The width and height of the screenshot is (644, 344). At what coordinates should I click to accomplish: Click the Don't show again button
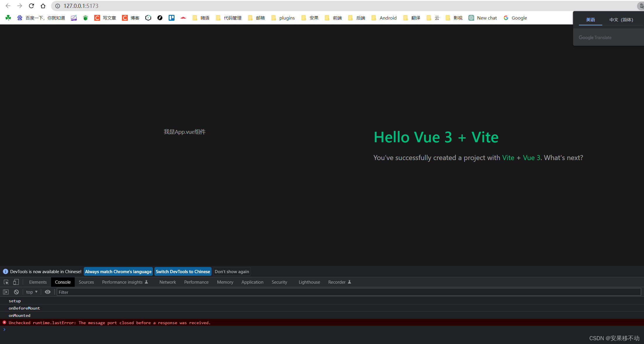point(232,271)
